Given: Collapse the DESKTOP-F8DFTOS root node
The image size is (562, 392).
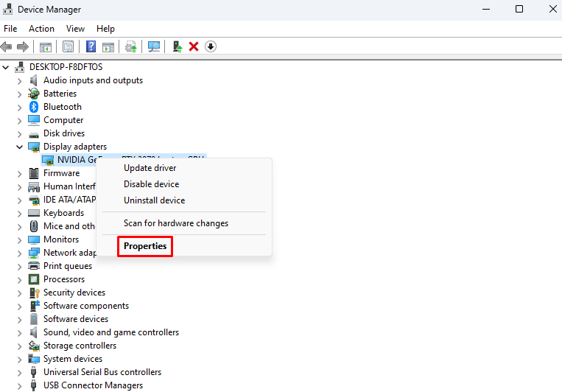Looking at the screenshot, I should click(x=6, y=67).
